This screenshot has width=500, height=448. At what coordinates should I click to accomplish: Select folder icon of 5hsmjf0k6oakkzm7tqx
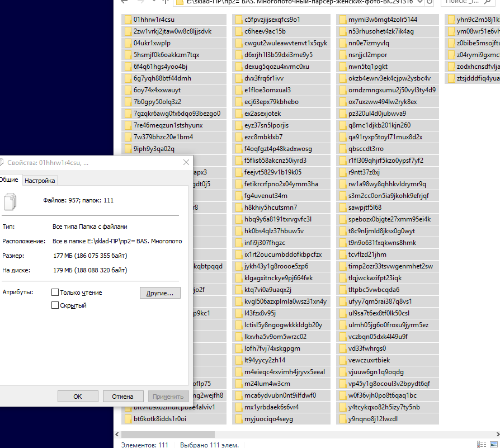click(x=128, y=55)
